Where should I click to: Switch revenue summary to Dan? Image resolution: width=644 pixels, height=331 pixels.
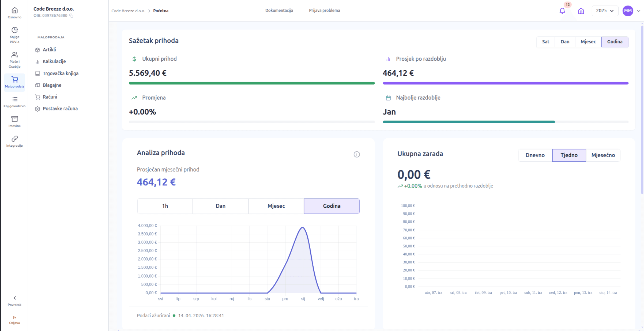click(x=565, y=42)
